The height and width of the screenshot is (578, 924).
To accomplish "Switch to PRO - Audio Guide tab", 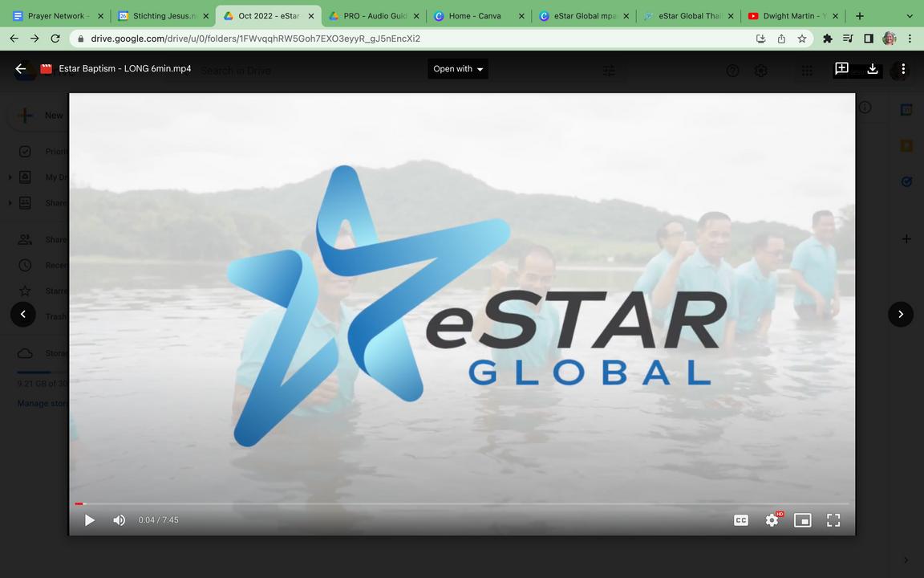I will pos(375,16).
